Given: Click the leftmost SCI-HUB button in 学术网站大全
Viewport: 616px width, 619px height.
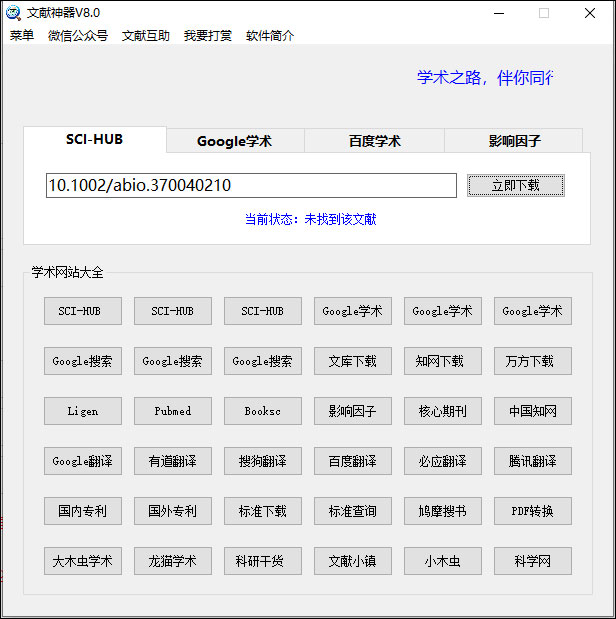Looking at the screenshot, I should [x=83, y=311].
